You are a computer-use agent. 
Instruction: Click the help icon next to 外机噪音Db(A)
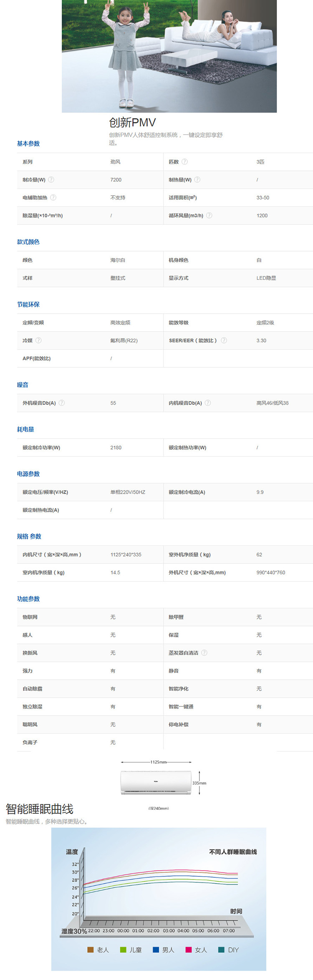pos(62,403)
